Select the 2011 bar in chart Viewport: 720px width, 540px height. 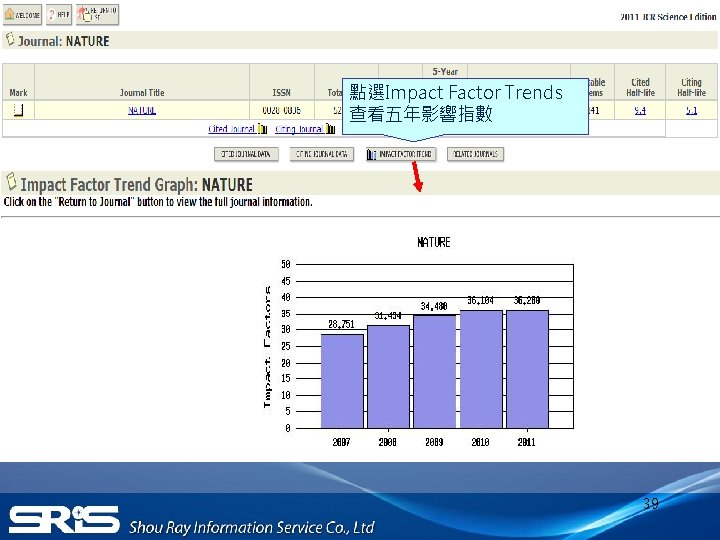[x=528, y=369]
